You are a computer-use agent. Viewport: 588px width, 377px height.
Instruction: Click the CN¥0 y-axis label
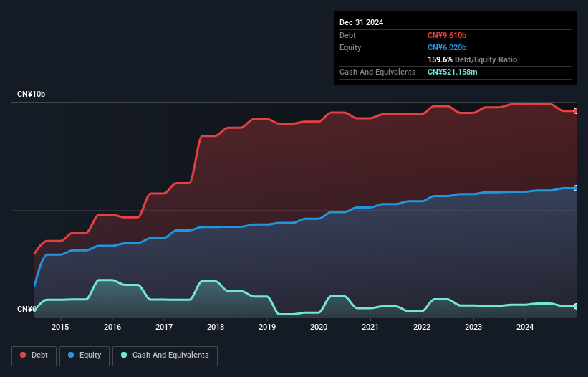click(26, 309)
